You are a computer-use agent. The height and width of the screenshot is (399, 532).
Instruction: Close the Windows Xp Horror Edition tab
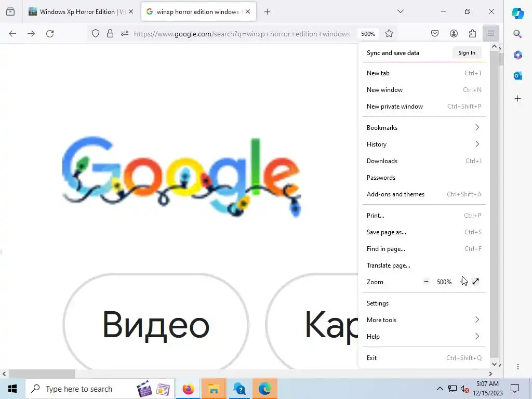pyautogui.click(x=131, y=12)
